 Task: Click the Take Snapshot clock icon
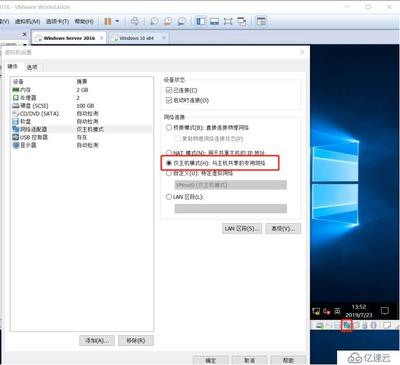[x=154, y=21]
